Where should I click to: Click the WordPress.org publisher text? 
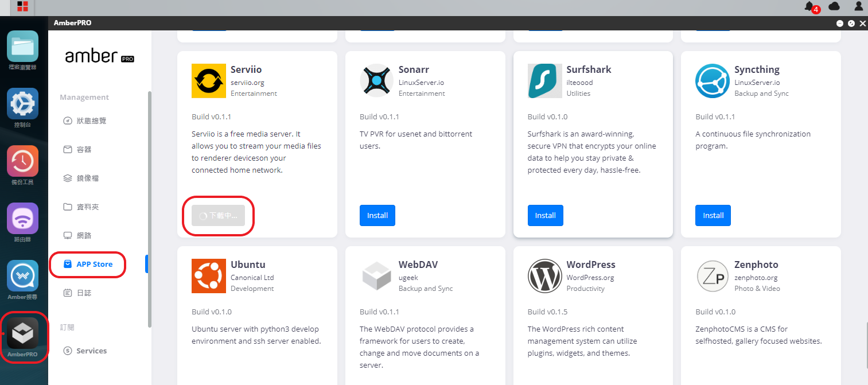pos(590,277)
